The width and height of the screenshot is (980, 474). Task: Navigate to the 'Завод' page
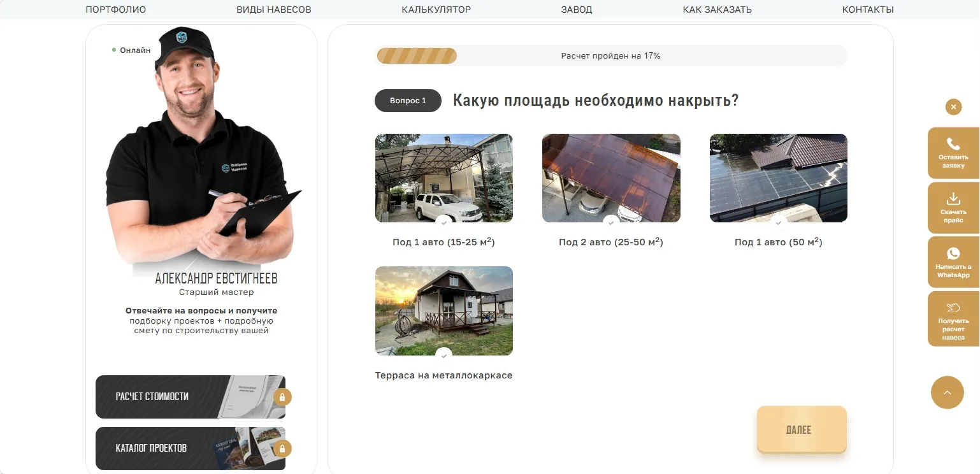tap(577, 10)
